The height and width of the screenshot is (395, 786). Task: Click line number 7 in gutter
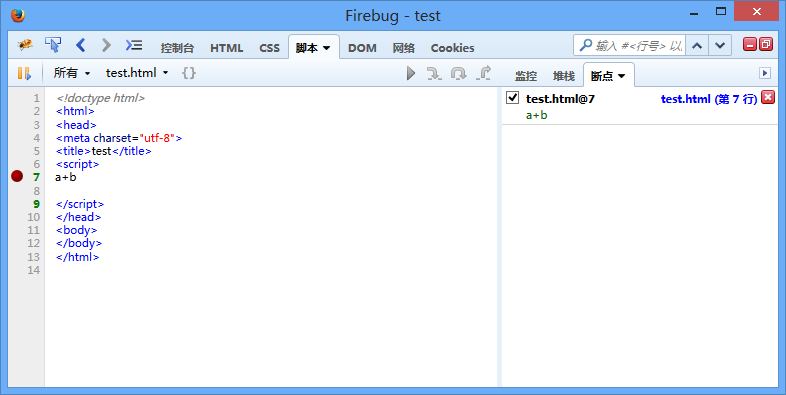tap(36, 177)
